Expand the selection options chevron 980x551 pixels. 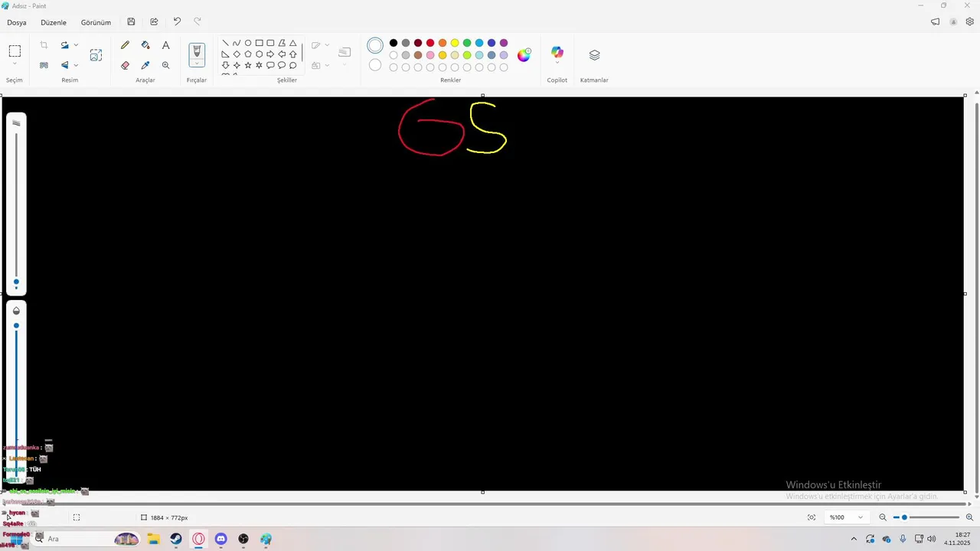[x=15, y=64]
